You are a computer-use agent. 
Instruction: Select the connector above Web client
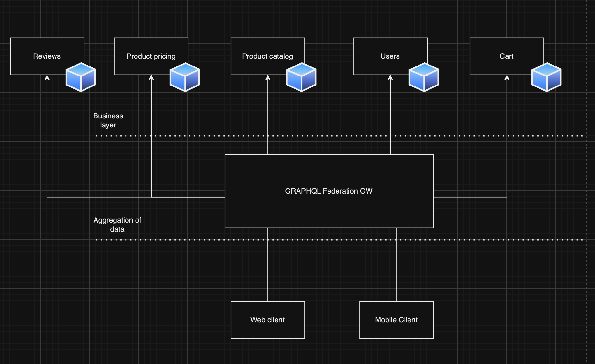click(268, 265)
